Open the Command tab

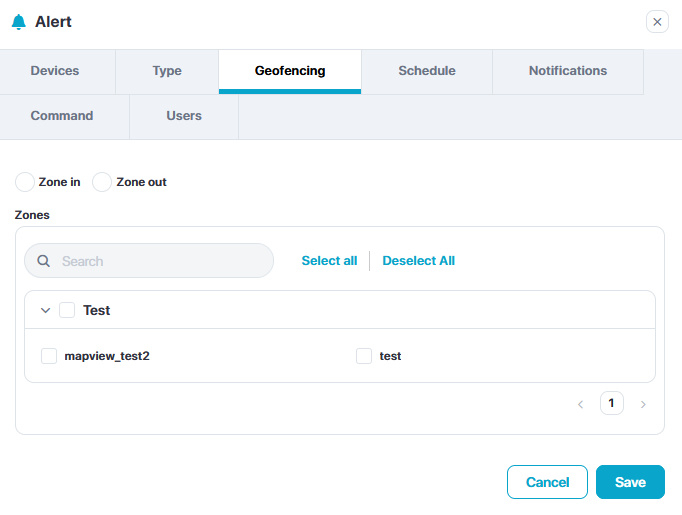[x=62, y=116]
